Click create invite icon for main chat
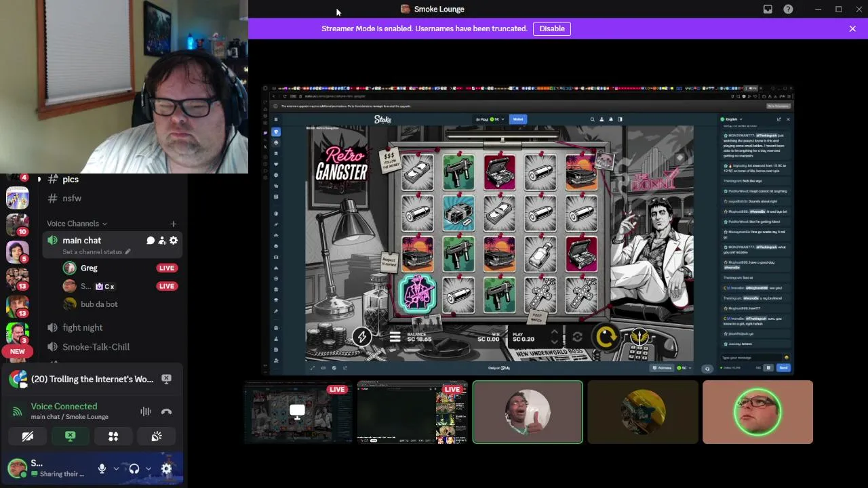Image resolution: width=868 pixels, height=488 pixels. (162, 241)
